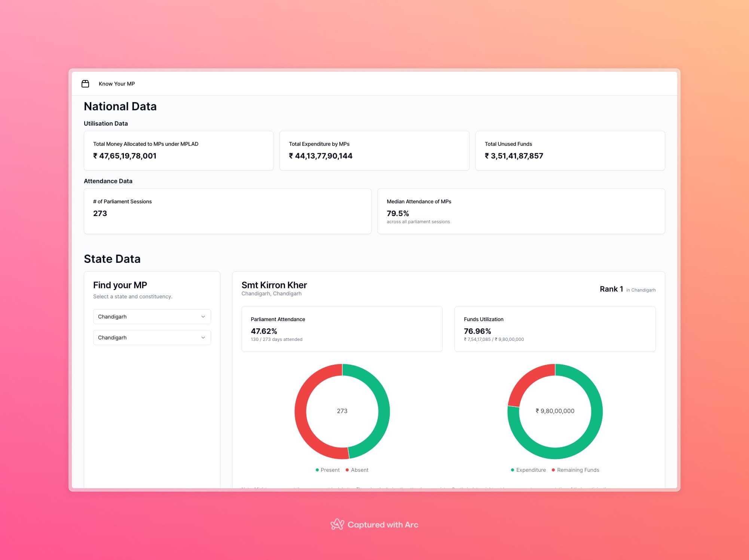Image resolution: width=749 pixels, height=560 pixels.
Task: Click the National Data section header
Action: 120,106
